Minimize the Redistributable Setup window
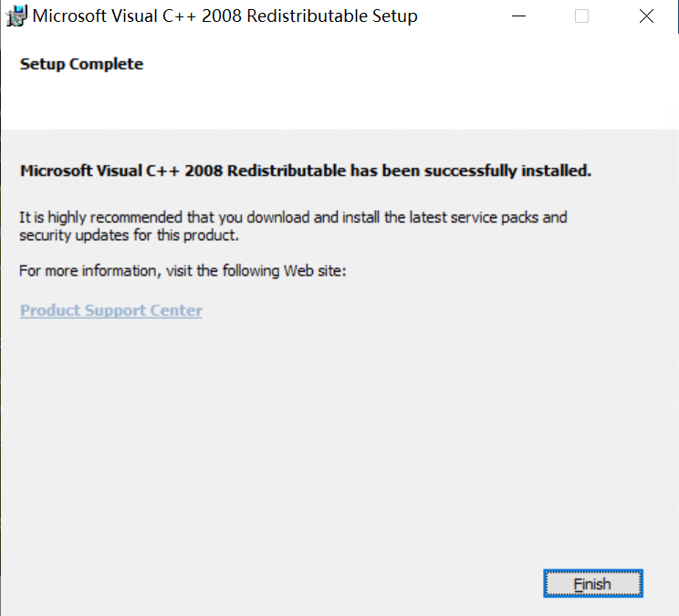Screen dimensions: 679x616 pyautogui.click(x=518, y=16)
